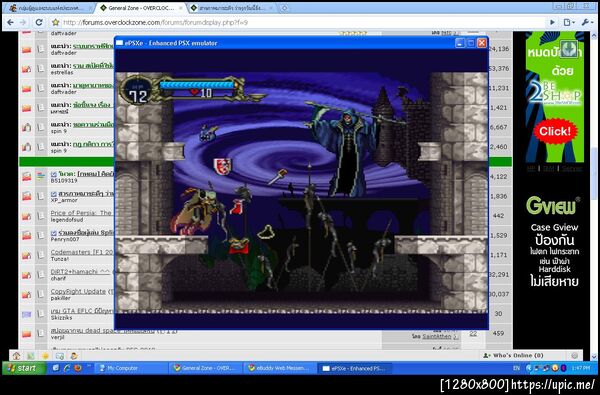Click the locked thread icon in upper spin 9 row
Image resolution: width=600 pixels, height=395 pixels.
[x=26, y=127]
